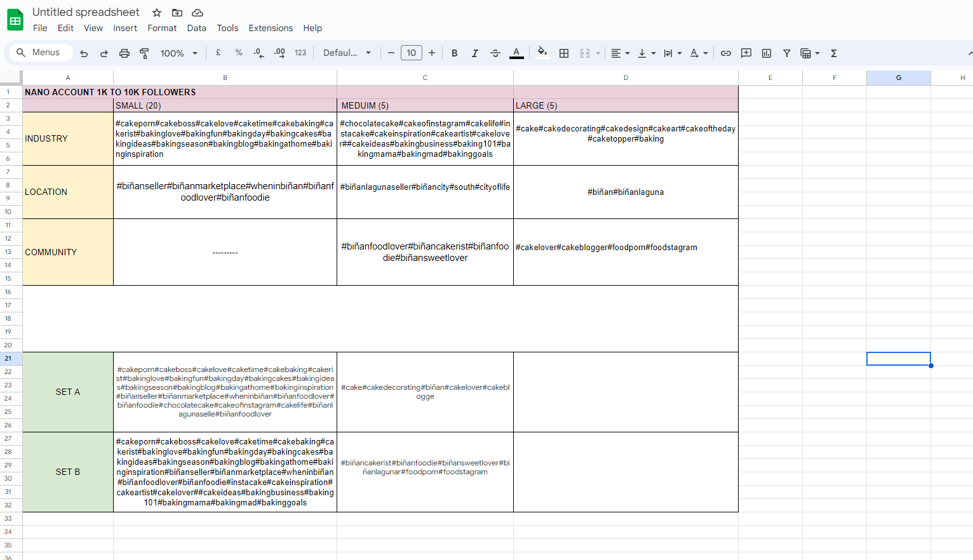
Task: Open the zoom 100% dropdown
Action: (178, 53)
